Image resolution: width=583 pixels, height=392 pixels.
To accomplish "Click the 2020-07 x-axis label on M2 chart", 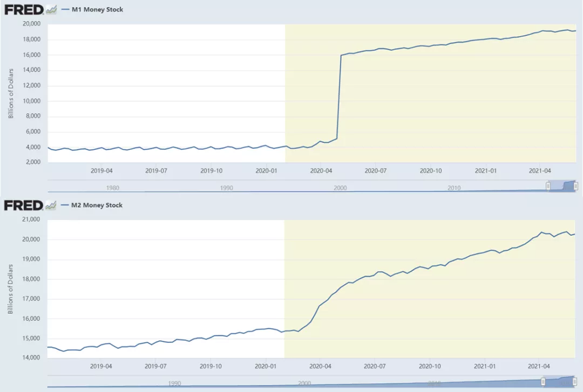I will pos(376,366).
